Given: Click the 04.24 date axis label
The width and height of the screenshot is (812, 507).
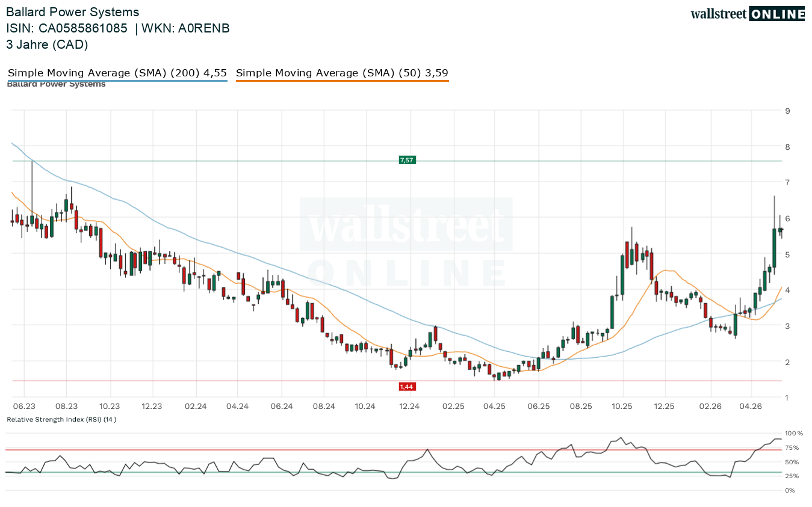Looking at the screenshot, I should pos(238,407).
